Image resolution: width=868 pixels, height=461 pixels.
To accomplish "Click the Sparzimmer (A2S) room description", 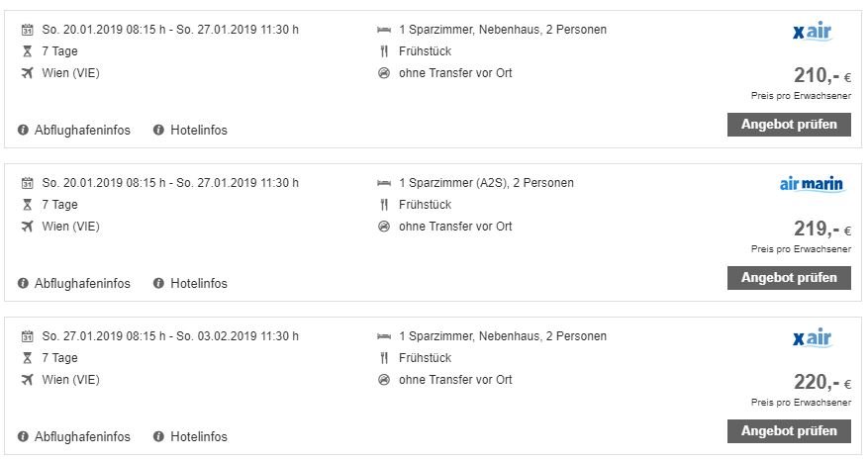I will 486,183.
